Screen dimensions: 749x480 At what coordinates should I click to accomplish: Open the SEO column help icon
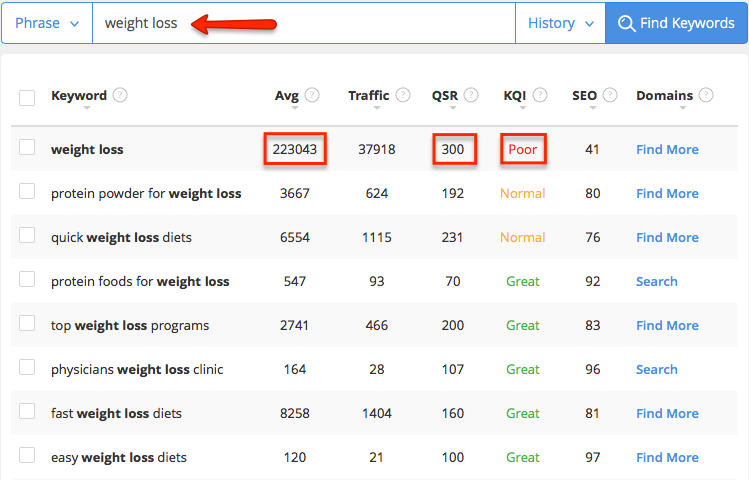tap(610, 95)
